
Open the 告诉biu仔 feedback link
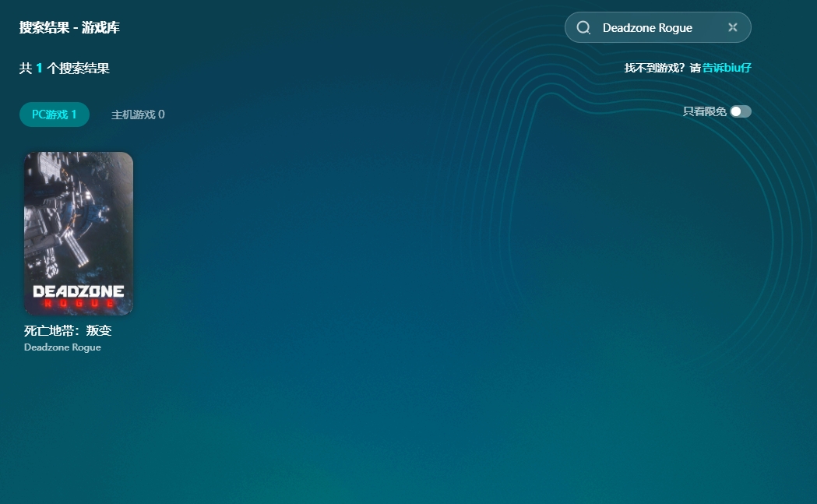(x=727, y=69)
